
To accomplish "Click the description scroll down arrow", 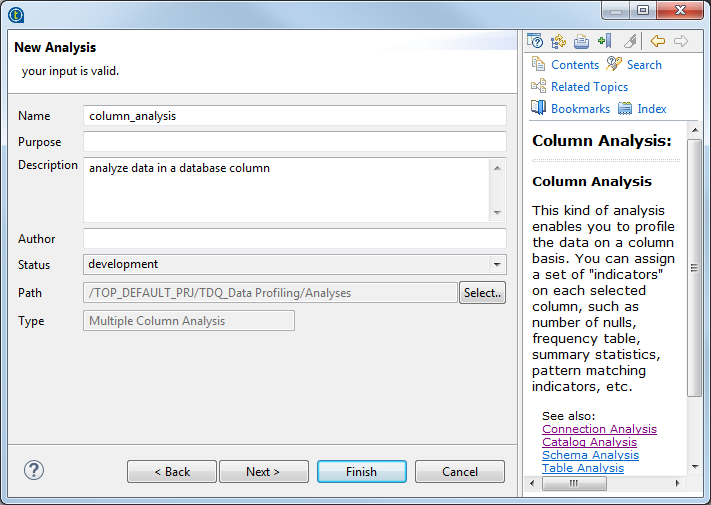I will pyautogui.click(x=497, y=213).
